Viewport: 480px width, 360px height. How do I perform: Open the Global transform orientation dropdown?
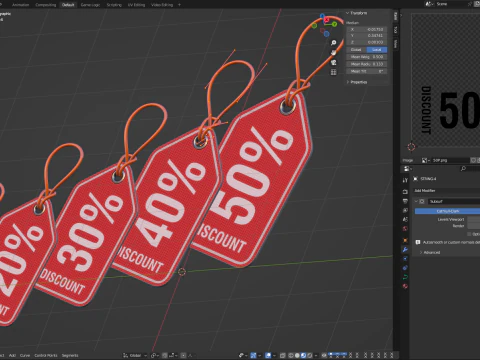135,356
